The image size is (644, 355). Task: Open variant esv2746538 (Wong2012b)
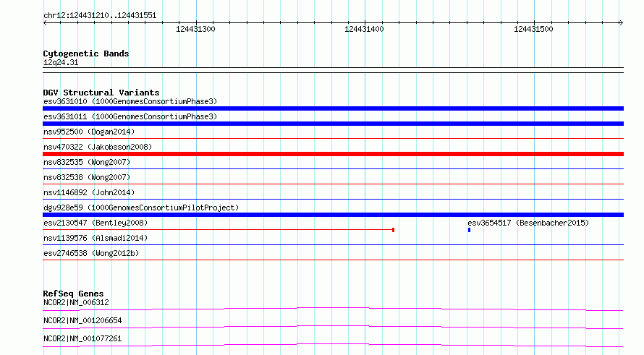pyautogui.click(x=91, y=253)
